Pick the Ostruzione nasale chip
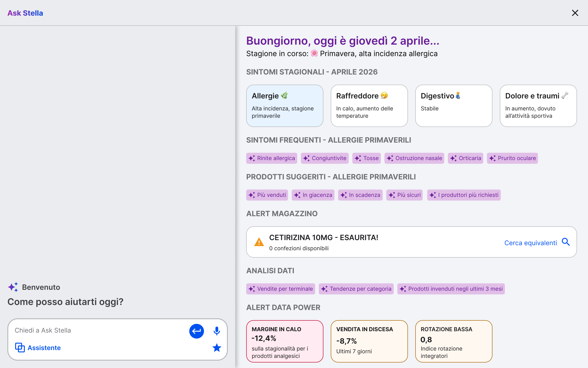 coord(414,158)
